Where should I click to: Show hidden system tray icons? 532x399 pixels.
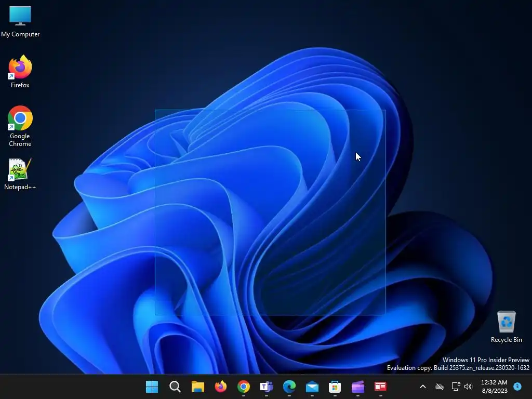point(423,387)
